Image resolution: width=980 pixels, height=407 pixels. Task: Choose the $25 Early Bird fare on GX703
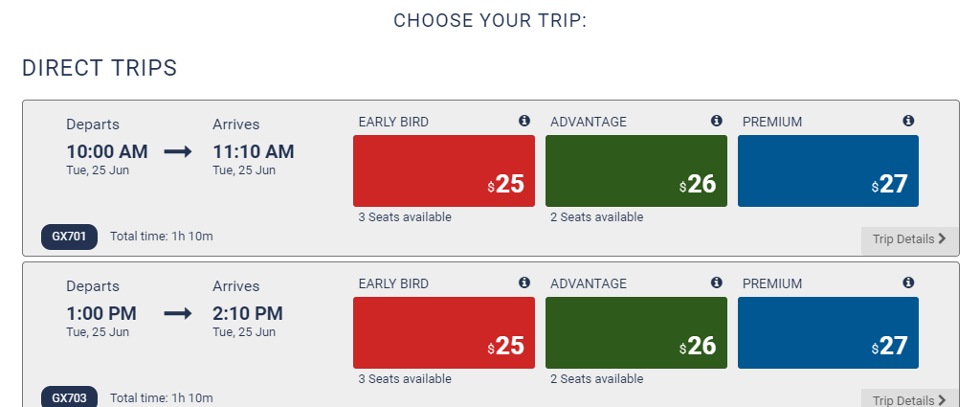click(x=444, y=332)
